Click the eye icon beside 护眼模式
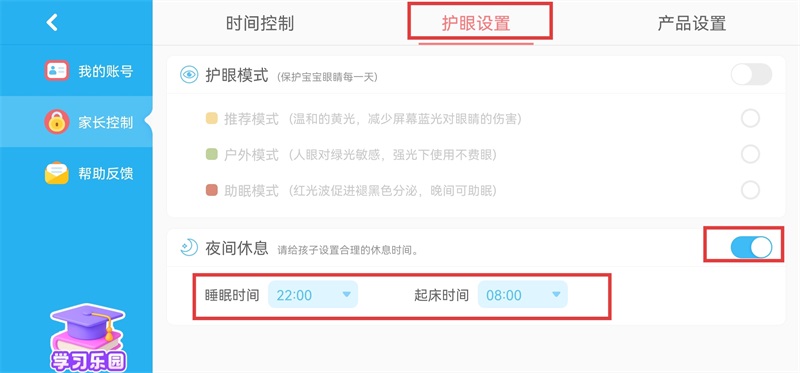Viewport: 800px width, 373px height. 189,75
